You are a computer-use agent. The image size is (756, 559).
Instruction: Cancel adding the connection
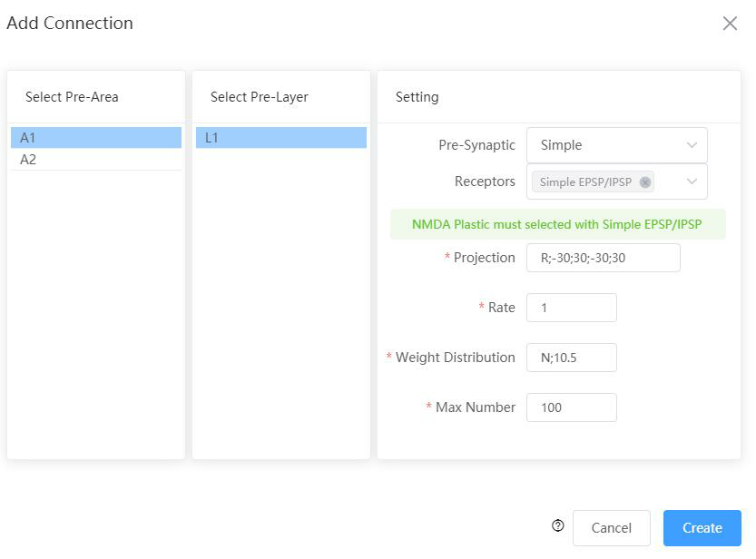[612, 528]
